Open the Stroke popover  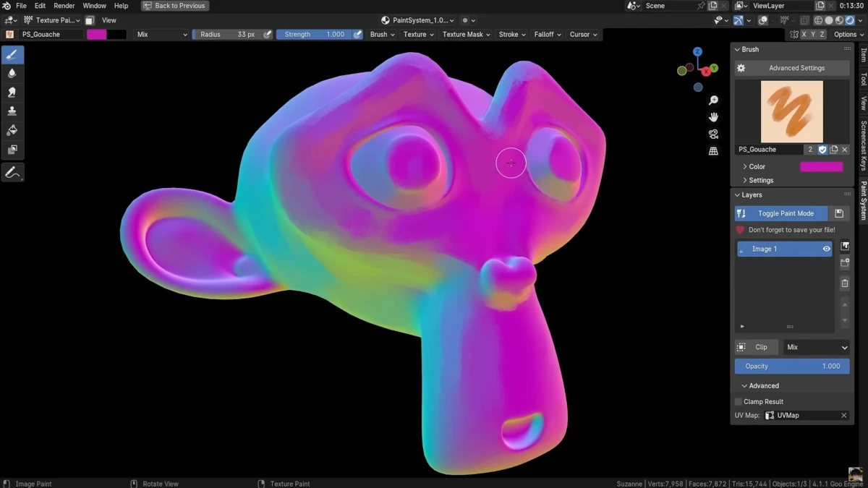[512, 35]
